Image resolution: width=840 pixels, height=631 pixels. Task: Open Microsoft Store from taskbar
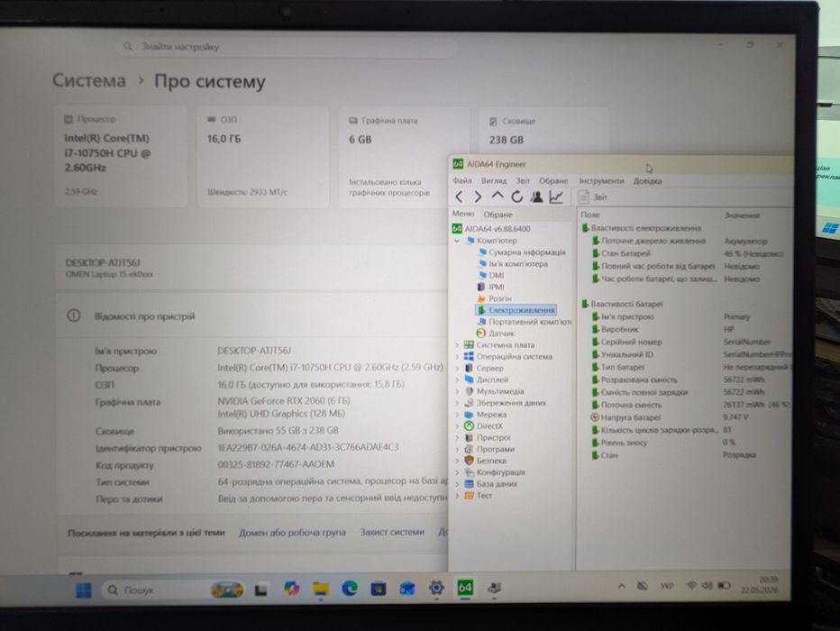[x=379, y=589]
